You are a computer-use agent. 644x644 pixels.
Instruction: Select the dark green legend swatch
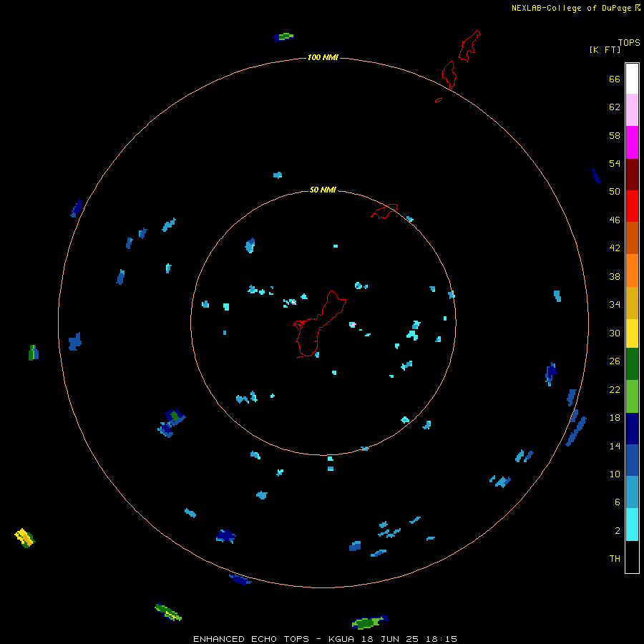pos(632,364)
